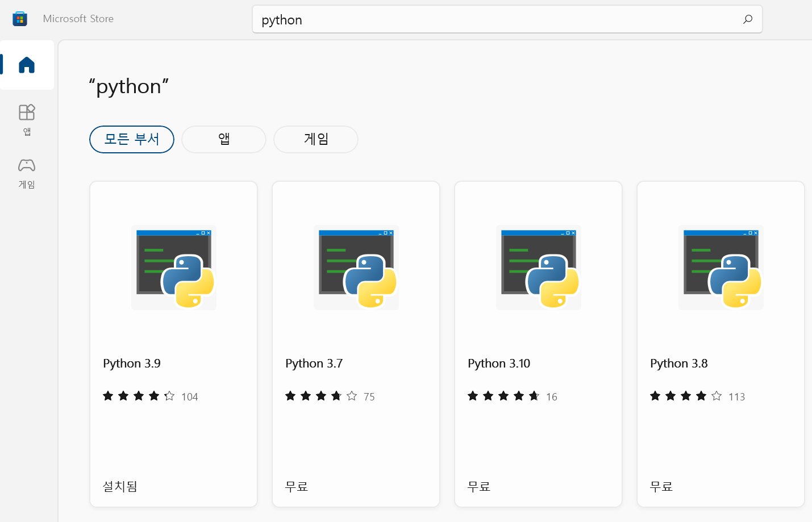Click the 113 review count
812x522 pixels.
737,396
